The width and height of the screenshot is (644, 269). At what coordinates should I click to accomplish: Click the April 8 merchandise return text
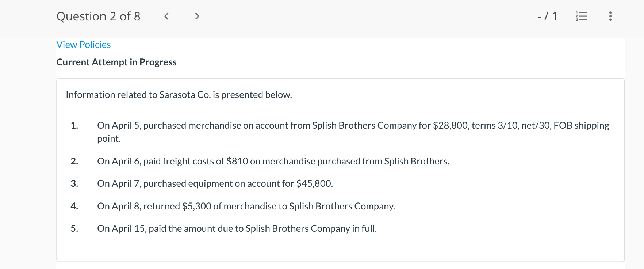(x=246, y=206)
